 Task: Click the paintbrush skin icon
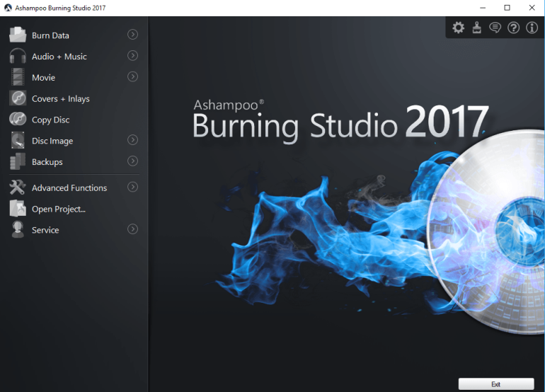pos(477,28)
